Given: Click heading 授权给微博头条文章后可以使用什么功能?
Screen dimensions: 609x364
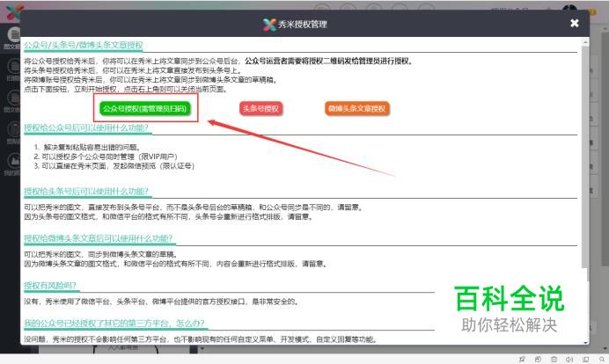Looking at the screenshot, I should pyautogui.click(x=98, y=238).
